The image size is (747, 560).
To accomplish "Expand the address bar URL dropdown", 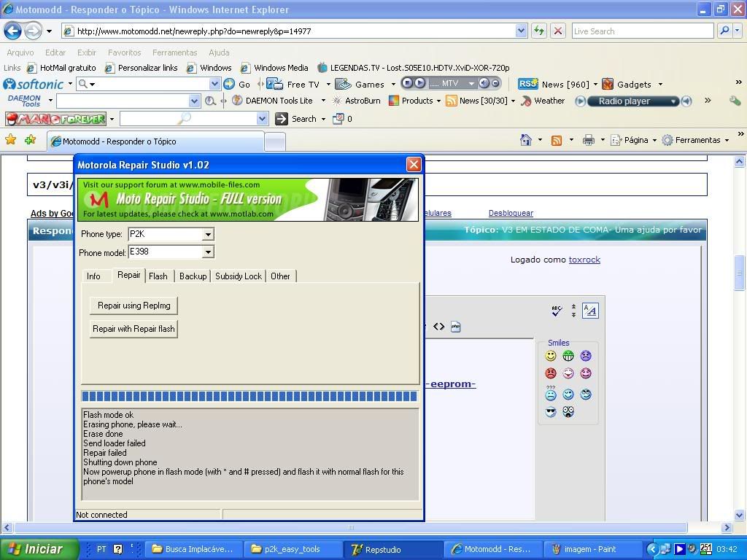I will pyautogui.click(x=521, y=31).
